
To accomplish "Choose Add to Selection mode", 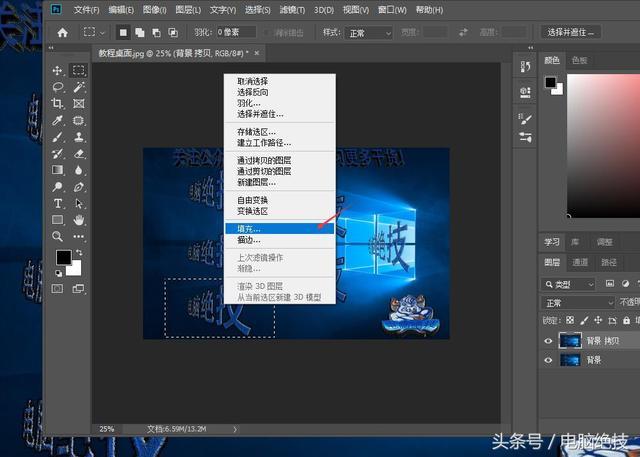I will tap(140, 32).
